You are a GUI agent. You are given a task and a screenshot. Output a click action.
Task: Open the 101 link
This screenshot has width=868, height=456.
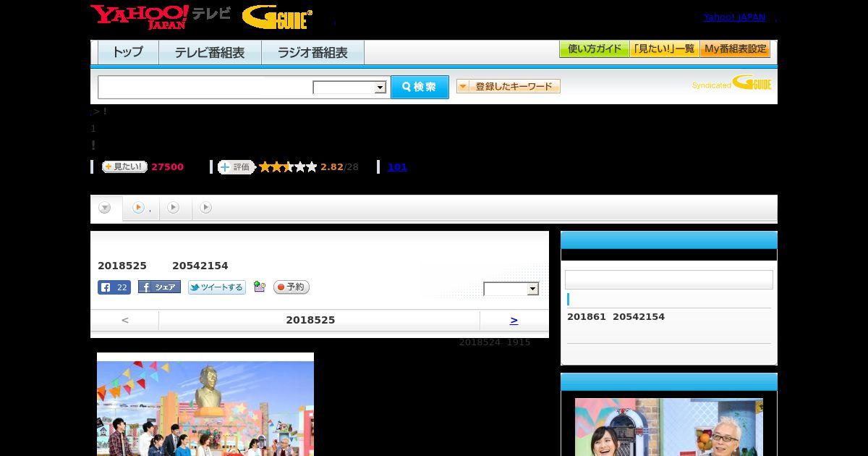[x=397, y=167]
